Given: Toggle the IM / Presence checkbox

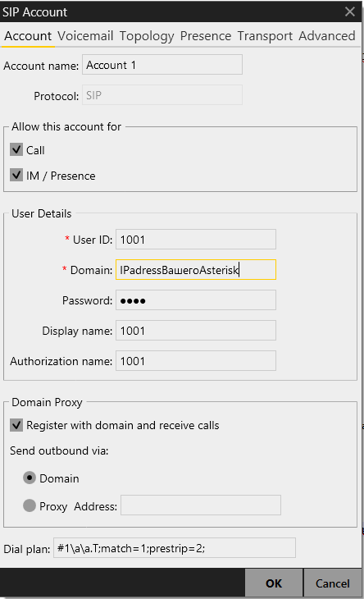Looking at the screenshot, I should pos(16,176).
